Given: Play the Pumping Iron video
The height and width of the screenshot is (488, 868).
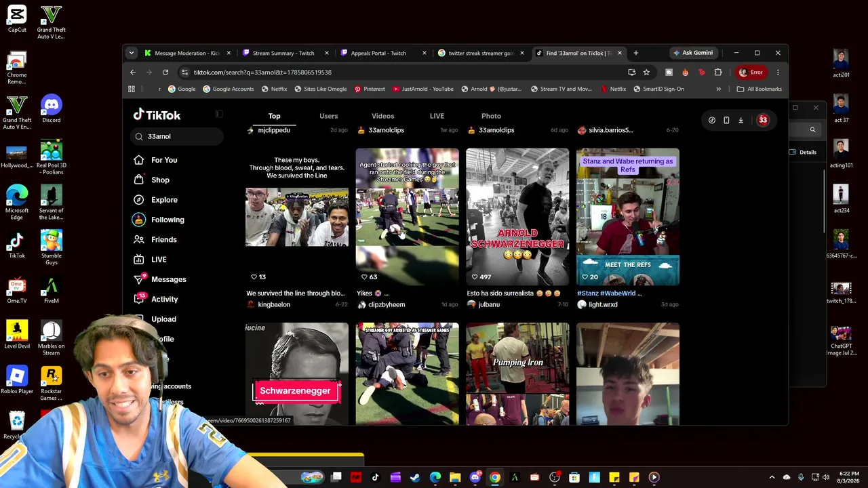Looking at the screenshot, I should [x=517, y=374].
